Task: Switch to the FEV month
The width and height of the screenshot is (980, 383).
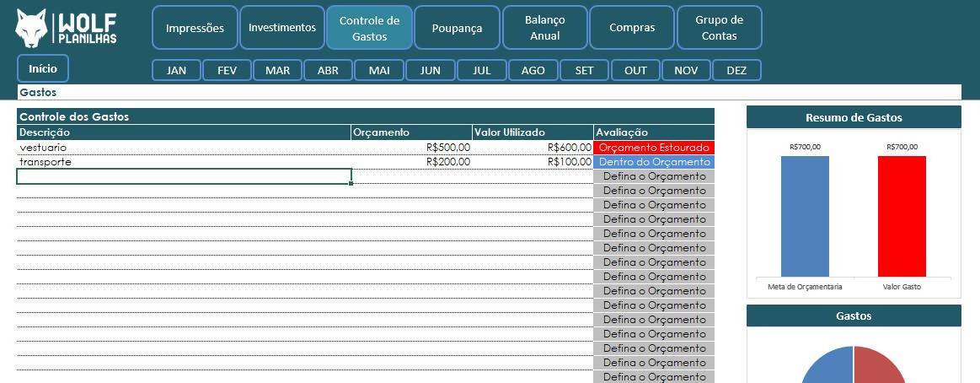Action: click(227, 70)
